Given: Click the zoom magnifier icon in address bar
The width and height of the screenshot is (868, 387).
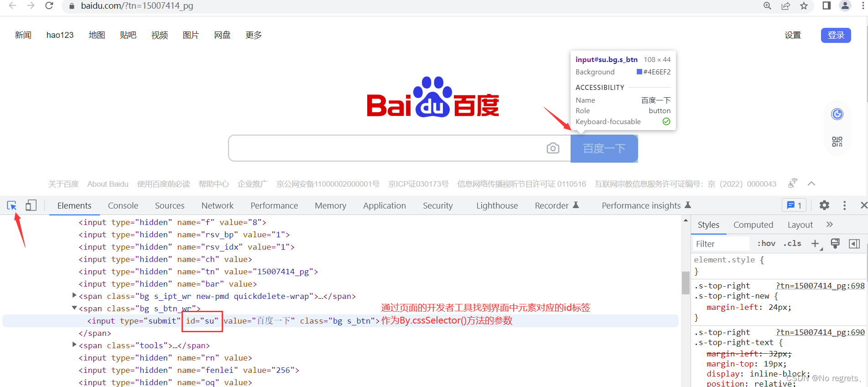Looking at the screenshot, I should (x=768, y=6).
